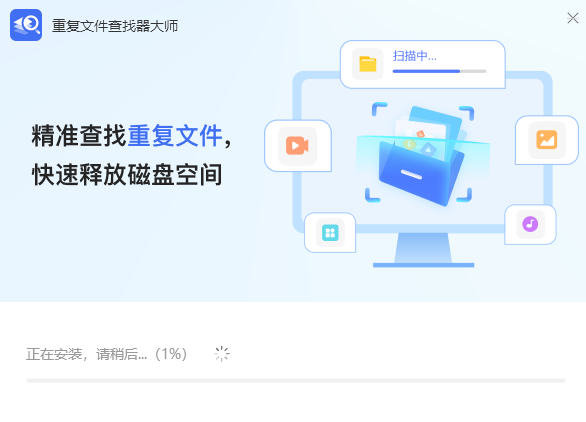Click the scanning card bubble
Screen dimensions: 586x422
[x=423, y=64]
